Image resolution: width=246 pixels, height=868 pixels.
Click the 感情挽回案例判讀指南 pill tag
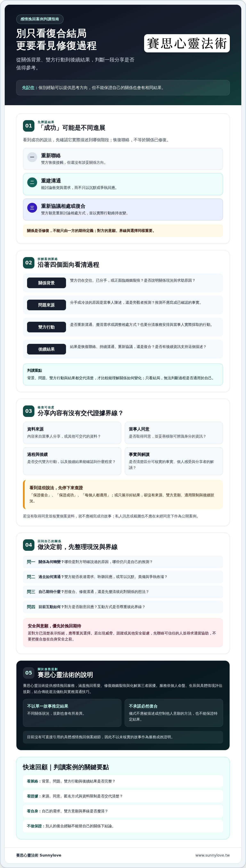pos(40,19)
